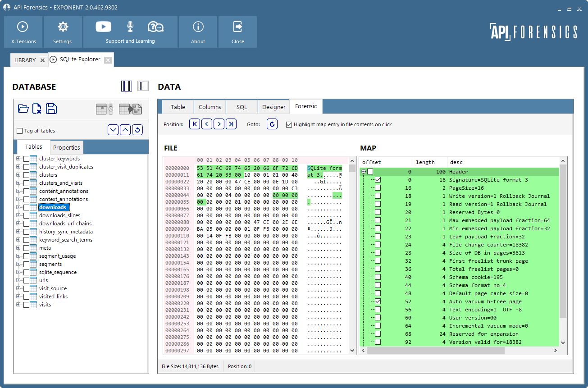Tick the checkbox for downloads table
Viewport: 588px width, 388px height.
click(x=26, y=207)
